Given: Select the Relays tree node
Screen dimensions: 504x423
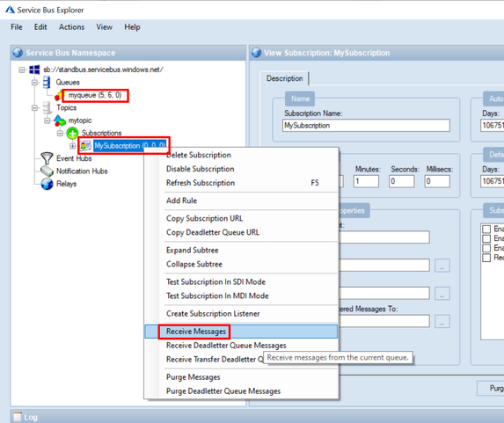Looking at the screenshot, I should (67, 184).
